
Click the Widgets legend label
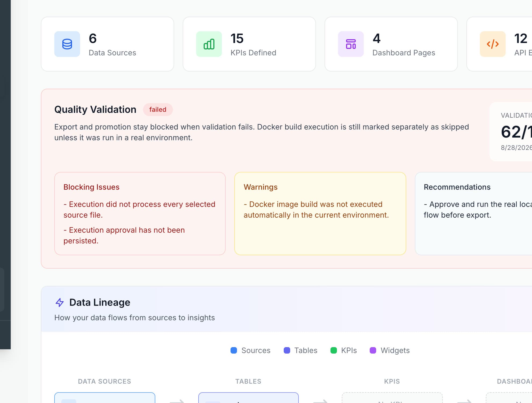click(x=395, y=350)
